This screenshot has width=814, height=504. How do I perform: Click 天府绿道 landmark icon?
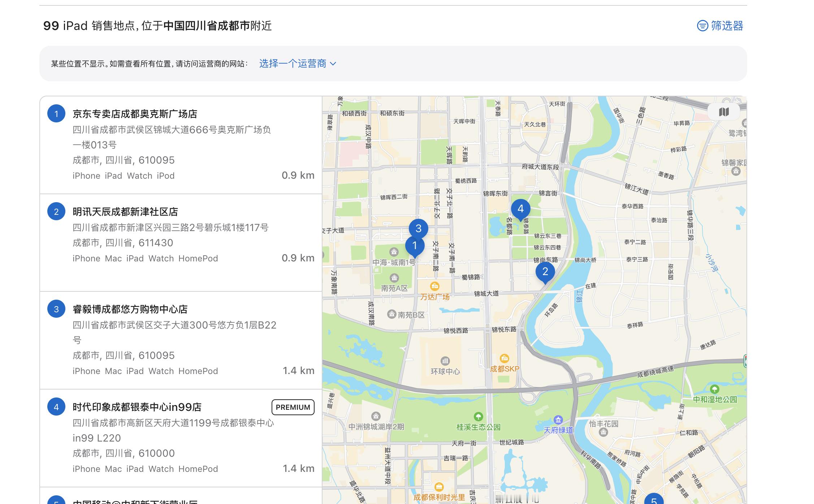(558, 420)
